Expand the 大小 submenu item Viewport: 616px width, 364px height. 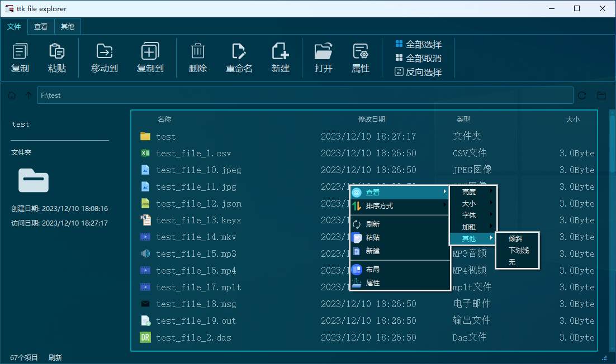coord(473,204)
